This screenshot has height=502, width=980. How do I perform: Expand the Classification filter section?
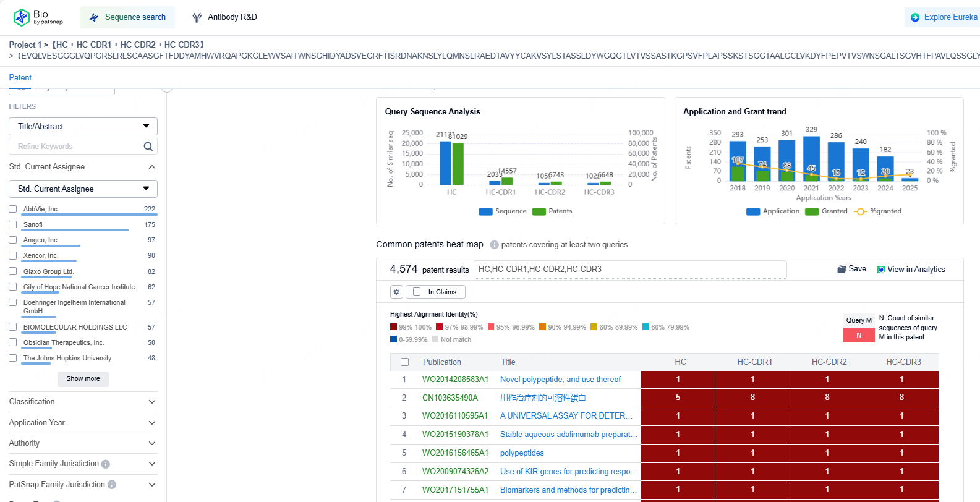click(x=83, y=402)
